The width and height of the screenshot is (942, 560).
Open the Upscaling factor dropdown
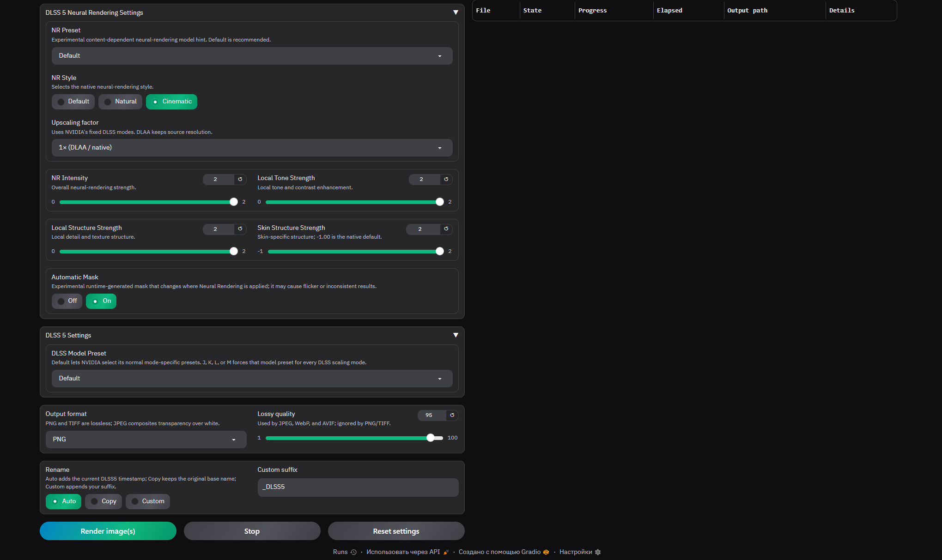pyautogui.click(x=252, y=148)
